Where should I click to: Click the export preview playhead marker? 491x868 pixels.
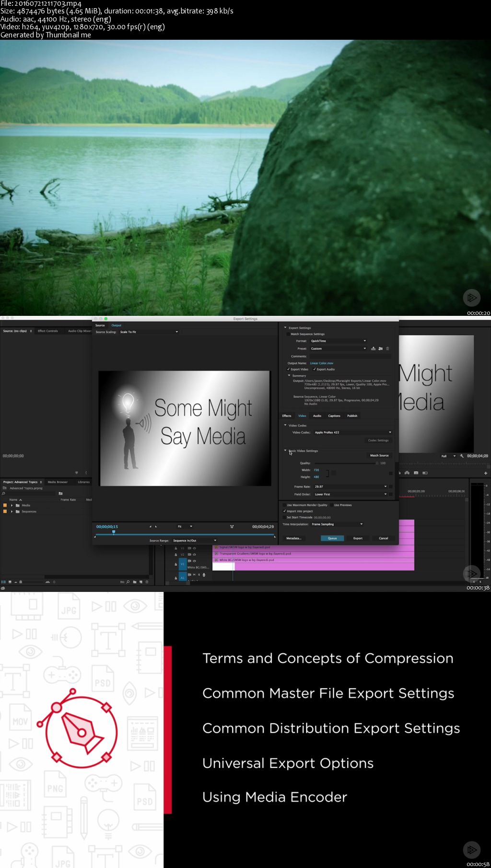(114, 532)
